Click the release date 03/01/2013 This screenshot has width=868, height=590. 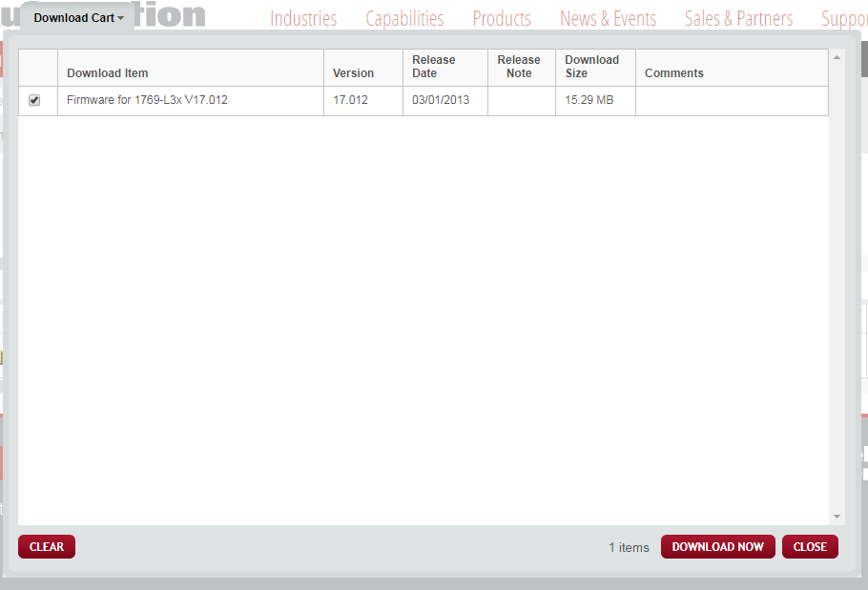point(441,100)
